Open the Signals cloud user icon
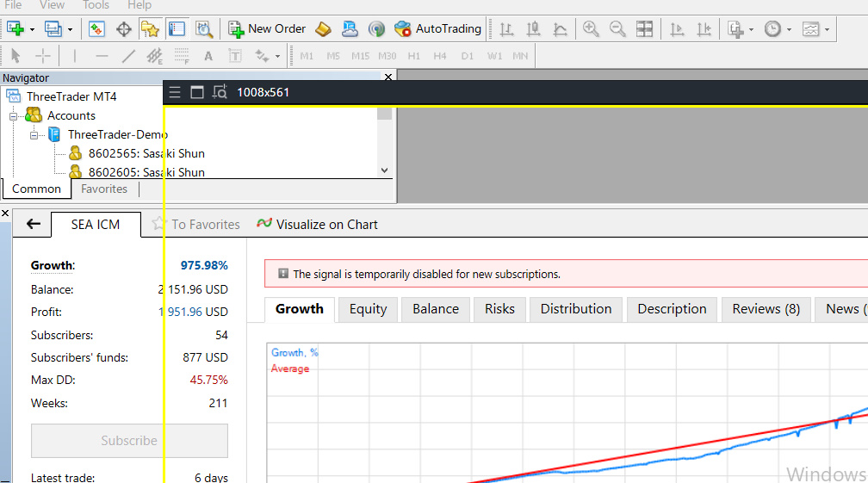Image resolution: width=868 pixels, height=483 pixels. [350, 28]
